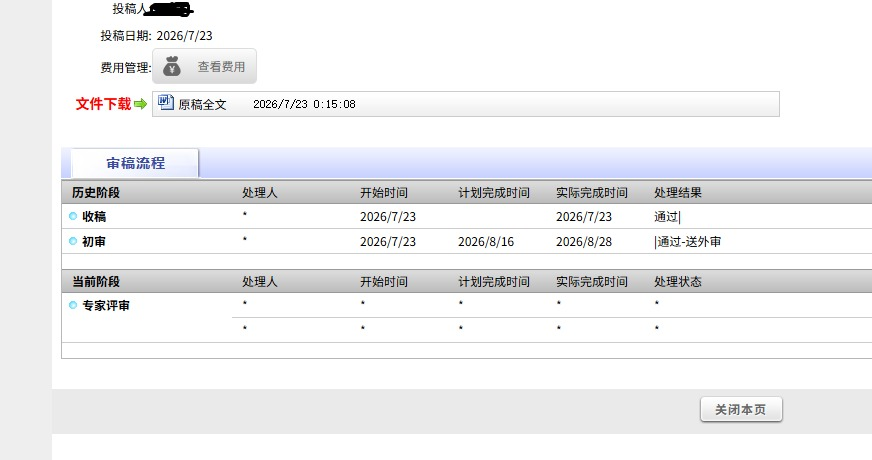872x460 pixels.
Task: Click the blue circle bullet beside 专家评审
Action: (x=73, y=305)
